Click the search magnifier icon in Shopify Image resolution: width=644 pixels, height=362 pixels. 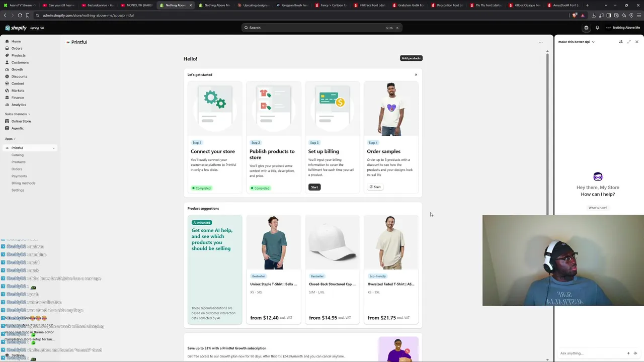[246, 28]
